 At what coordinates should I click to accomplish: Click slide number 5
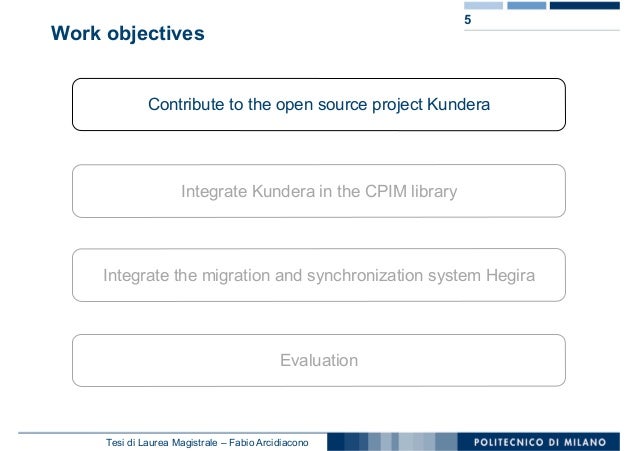[468, 20]
